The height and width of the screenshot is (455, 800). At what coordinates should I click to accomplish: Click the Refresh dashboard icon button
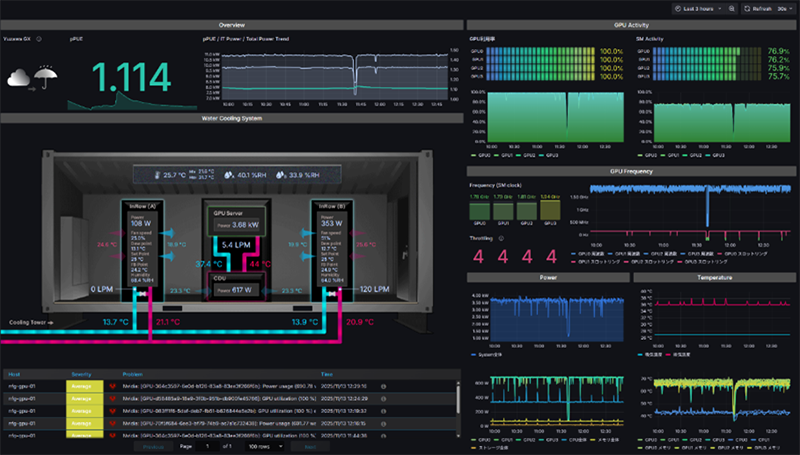(x=749, y=8)
